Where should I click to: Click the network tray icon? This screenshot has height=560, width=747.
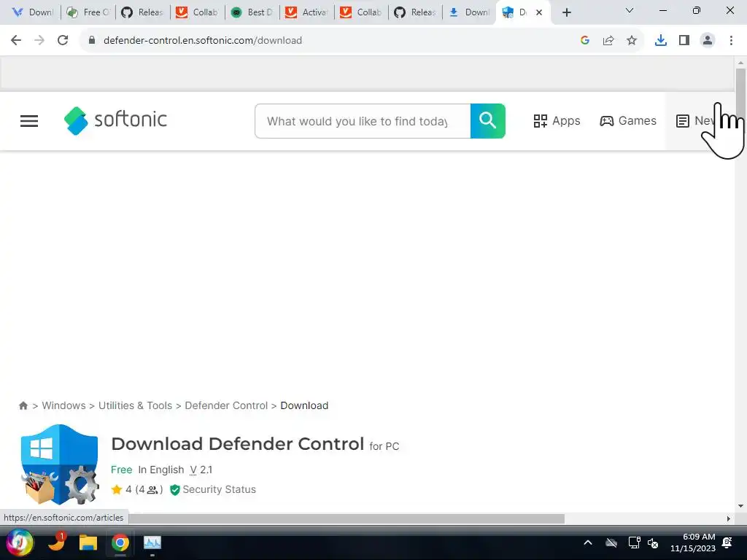click(x=634, y=542)
